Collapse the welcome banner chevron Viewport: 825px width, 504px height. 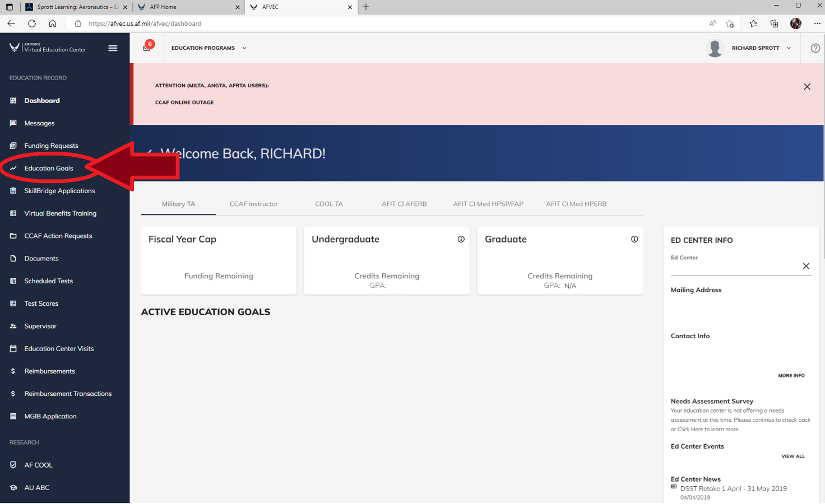pyautogui.click(x=149, y=153)
